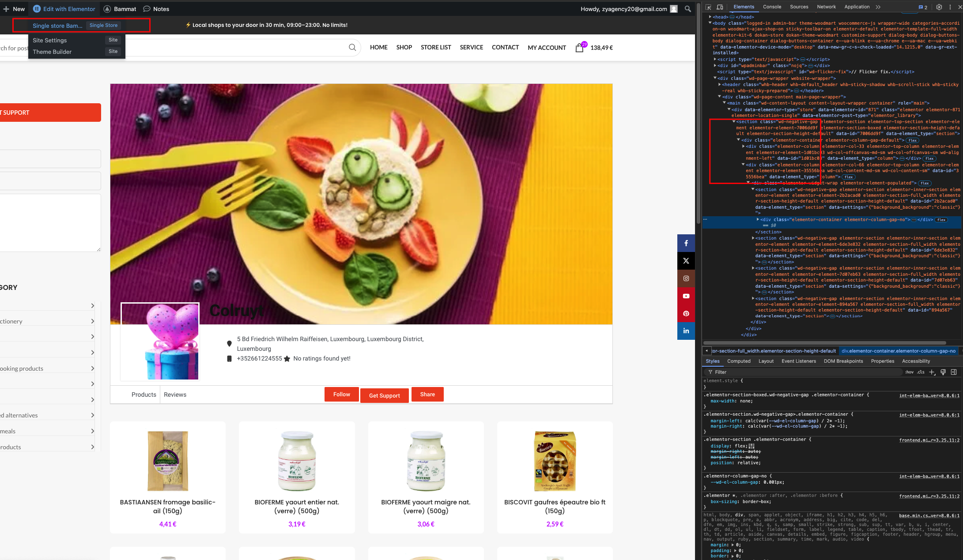This screenshot has height=560, width=963.
Task: Open Notes in the admin bar
Action: (156, 9)
